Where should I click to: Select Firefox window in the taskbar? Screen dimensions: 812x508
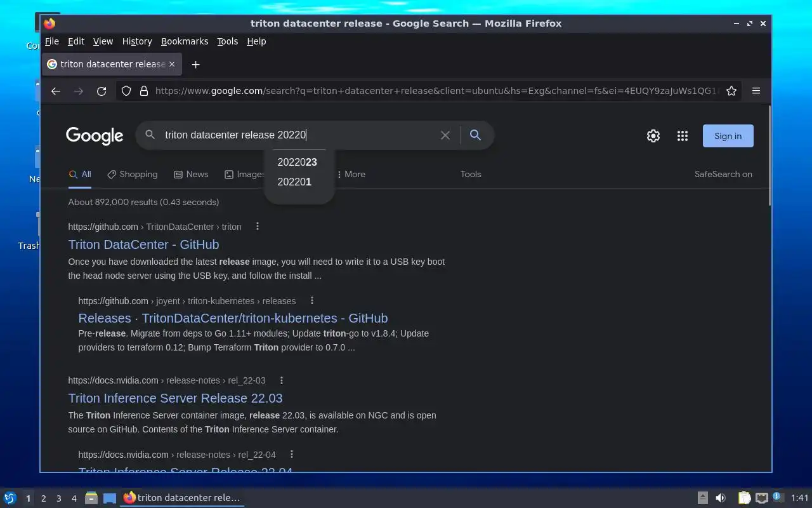[182, 498]
